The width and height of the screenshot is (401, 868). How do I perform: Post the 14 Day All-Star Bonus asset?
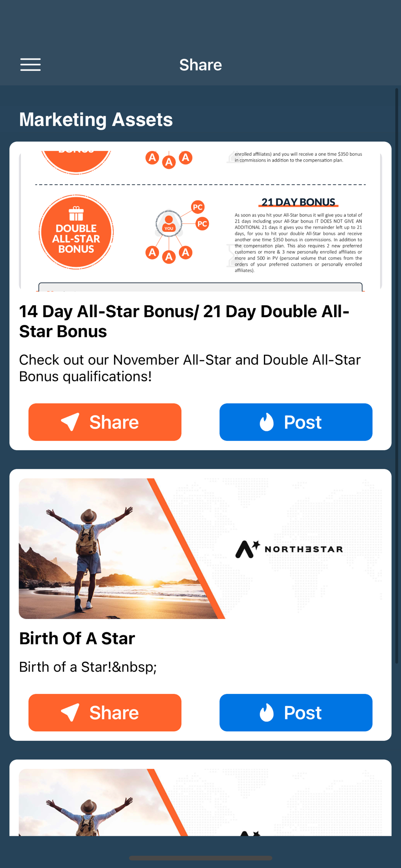[x=296, y=422]
